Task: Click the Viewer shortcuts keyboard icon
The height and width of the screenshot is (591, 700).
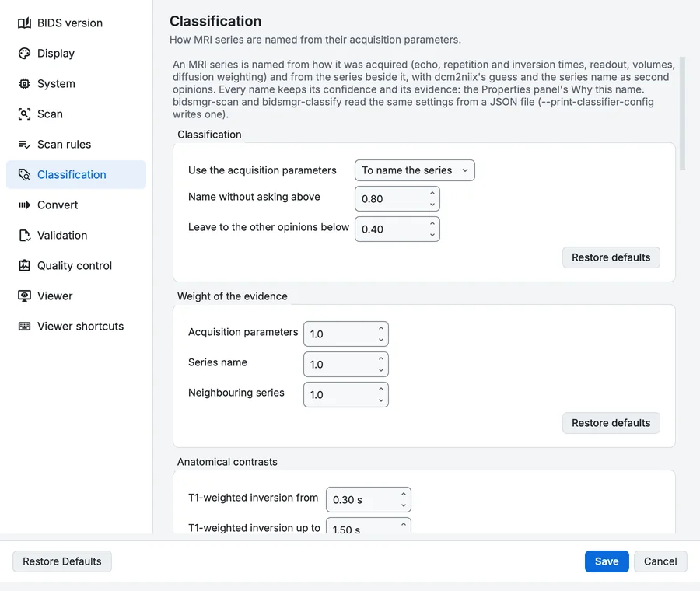Action: [25, 327]
